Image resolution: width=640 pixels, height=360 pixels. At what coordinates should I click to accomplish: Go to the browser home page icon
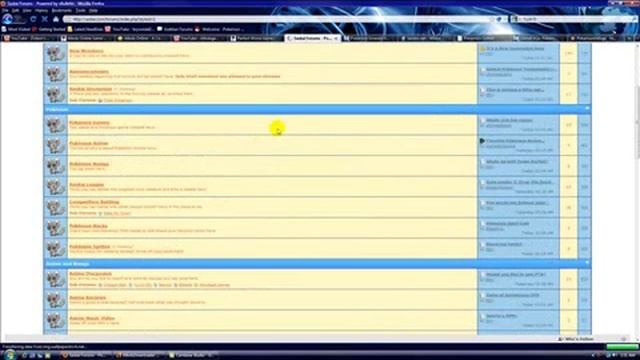56,19
